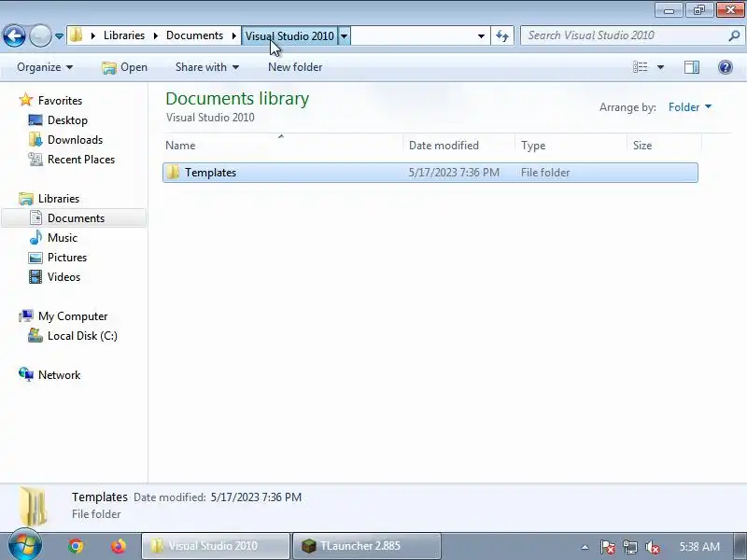The width and height of the screenshot is (747, 560).
Task: Click the large Templates folder icon in details pane
Action: (x=34, y=506)
